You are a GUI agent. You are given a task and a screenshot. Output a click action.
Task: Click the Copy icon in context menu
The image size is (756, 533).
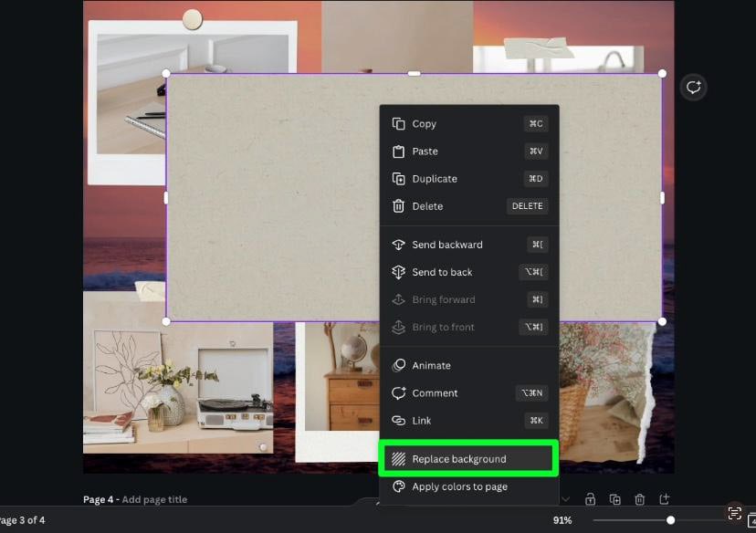[x=398, y=124]
